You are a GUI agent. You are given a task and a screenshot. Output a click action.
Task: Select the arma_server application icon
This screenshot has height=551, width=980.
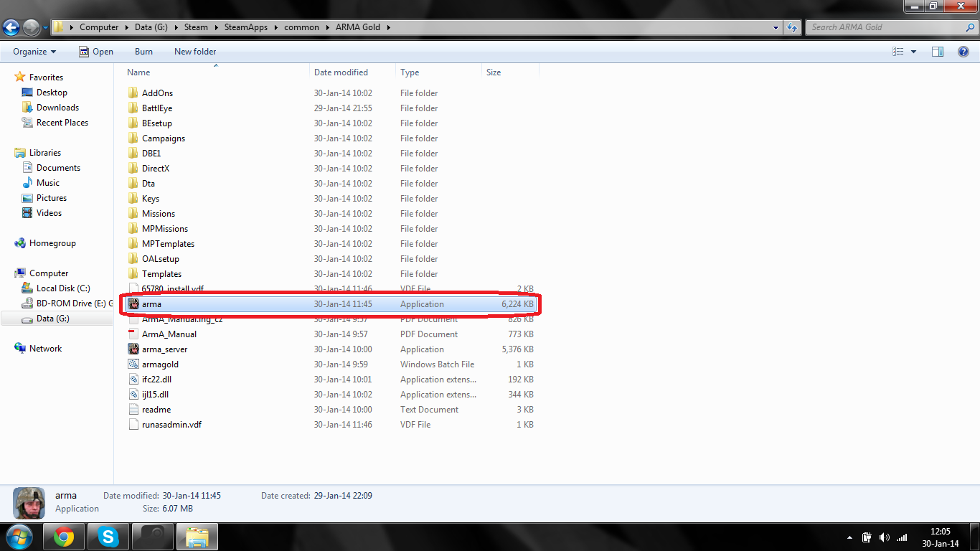click(x=133, y=349)
